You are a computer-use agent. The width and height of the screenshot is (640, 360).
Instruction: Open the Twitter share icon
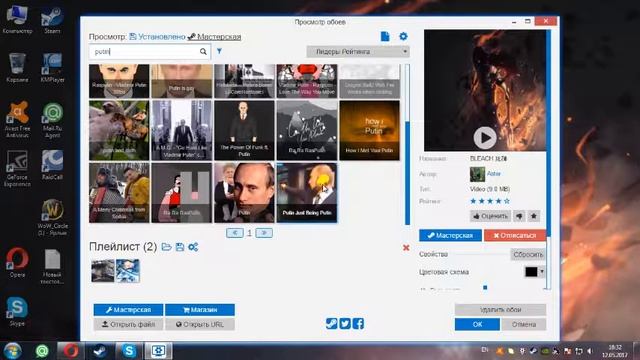(x=345, y=324)
